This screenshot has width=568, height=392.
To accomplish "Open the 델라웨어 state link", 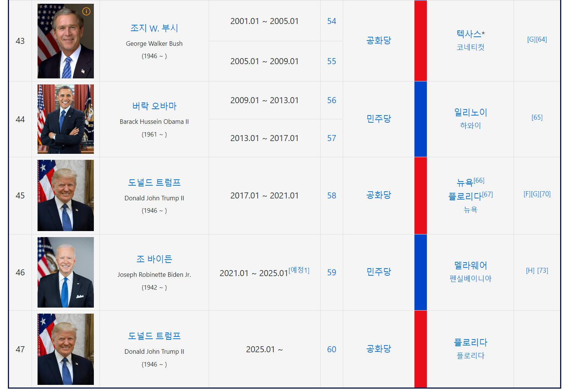I will point(470,266).
